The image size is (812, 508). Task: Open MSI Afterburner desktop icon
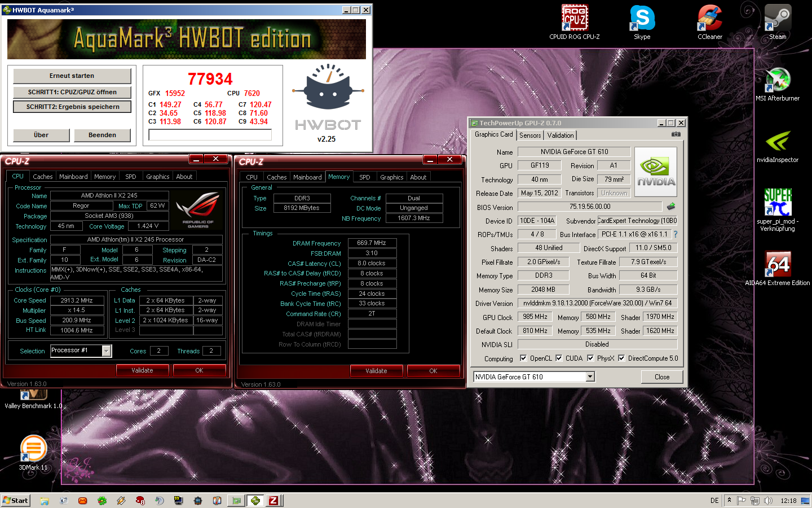pyautogui.click(x=778, y=84)
